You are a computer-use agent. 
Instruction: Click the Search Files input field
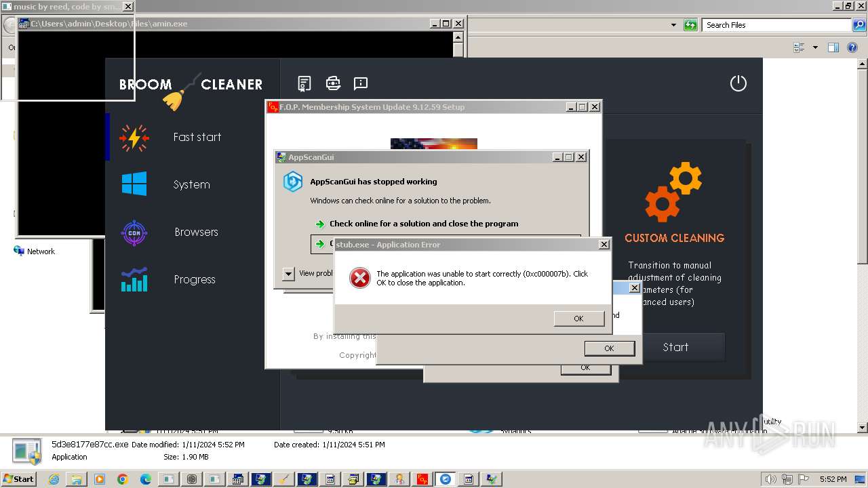point(776,25)
